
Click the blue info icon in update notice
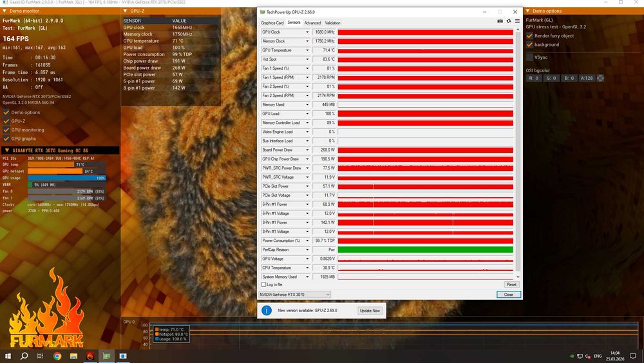(266, 310)
